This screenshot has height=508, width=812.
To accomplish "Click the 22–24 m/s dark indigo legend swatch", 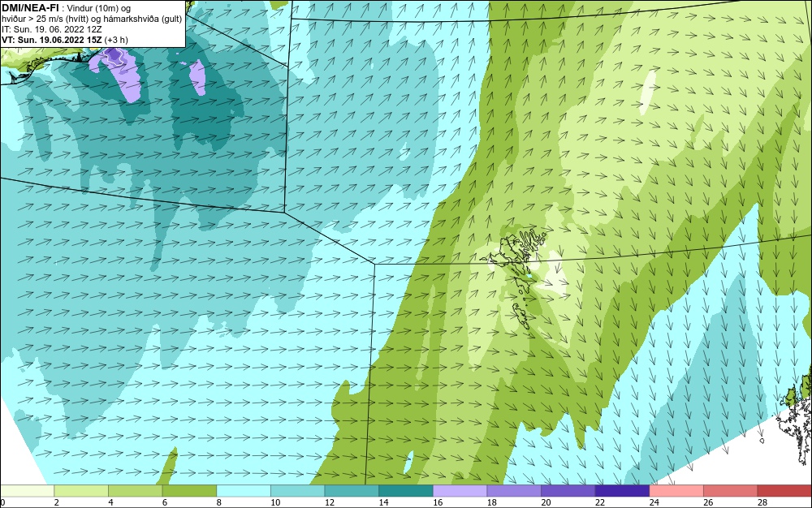I will 623,491.
